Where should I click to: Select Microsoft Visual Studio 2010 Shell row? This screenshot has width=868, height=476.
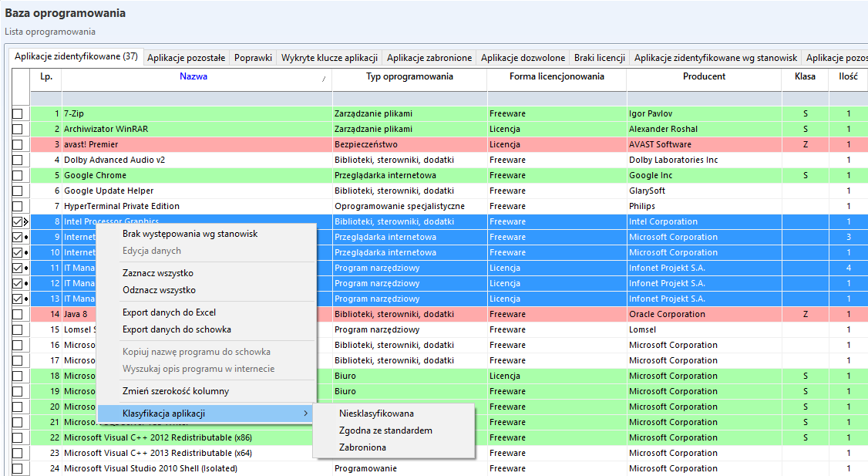[150, 469]
